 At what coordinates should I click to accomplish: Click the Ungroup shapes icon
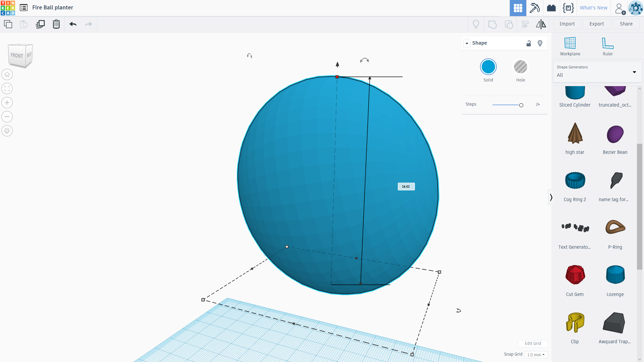509,24
